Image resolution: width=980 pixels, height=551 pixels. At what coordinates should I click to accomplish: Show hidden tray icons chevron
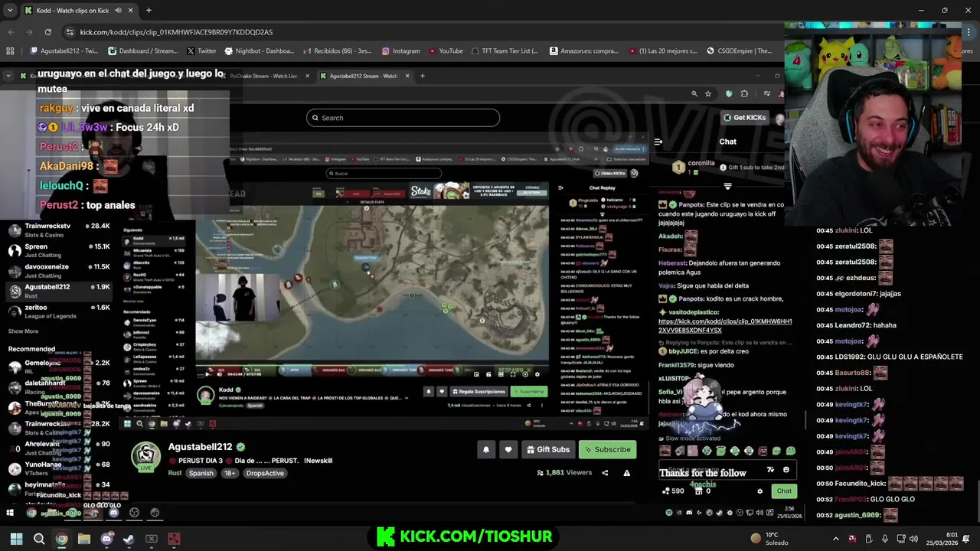click(x=835, y=539)
